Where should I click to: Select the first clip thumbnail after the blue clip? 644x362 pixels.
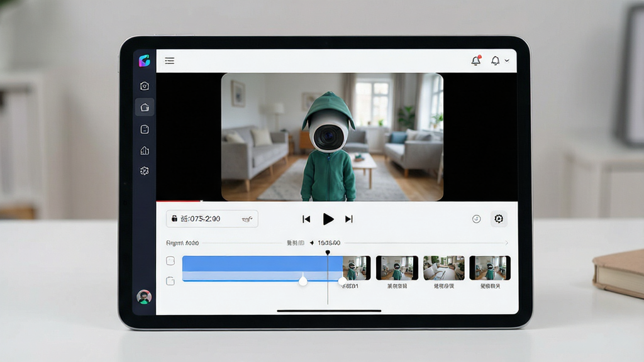(357, 268)
